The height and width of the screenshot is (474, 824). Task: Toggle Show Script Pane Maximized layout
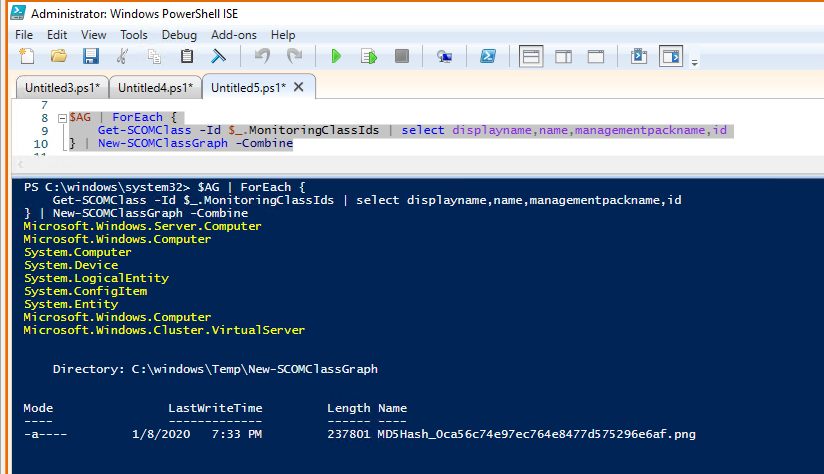596,57
